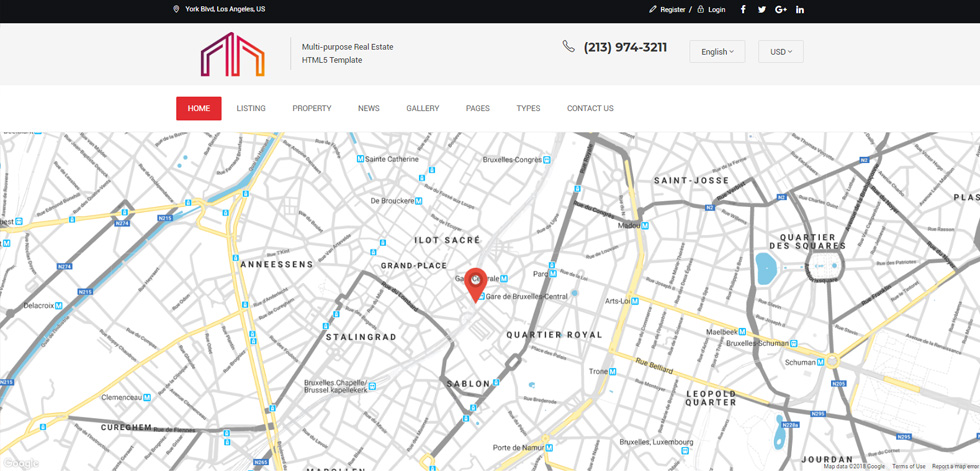Open the USD currency dropdown
The image size is (980, 471).
point(781,52)
